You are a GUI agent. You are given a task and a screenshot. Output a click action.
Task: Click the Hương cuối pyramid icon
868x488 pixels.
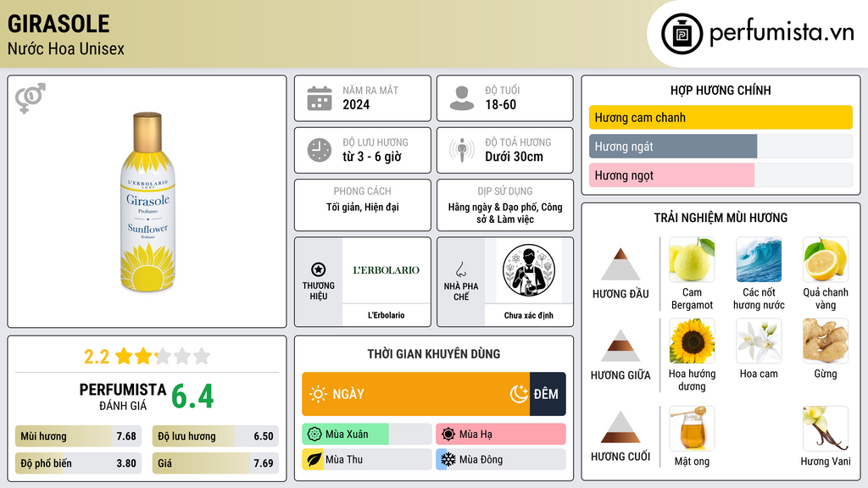(x=620, y=427)
